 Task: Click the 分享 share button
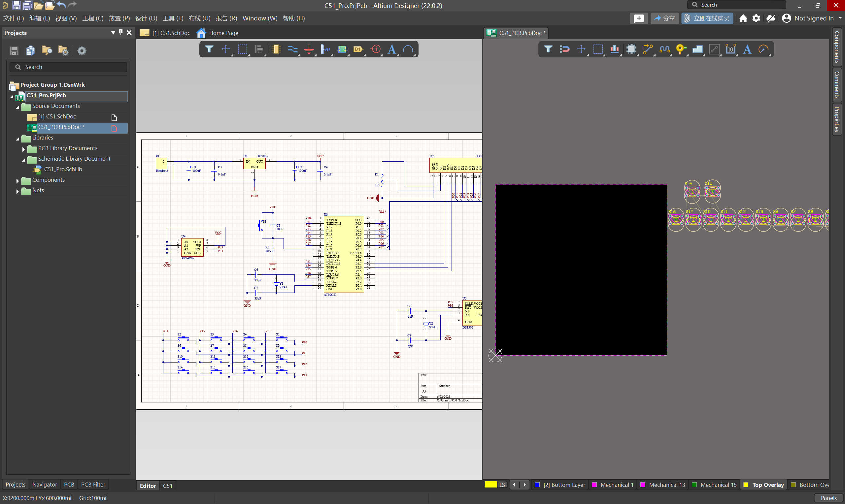[x=664, y=18]
